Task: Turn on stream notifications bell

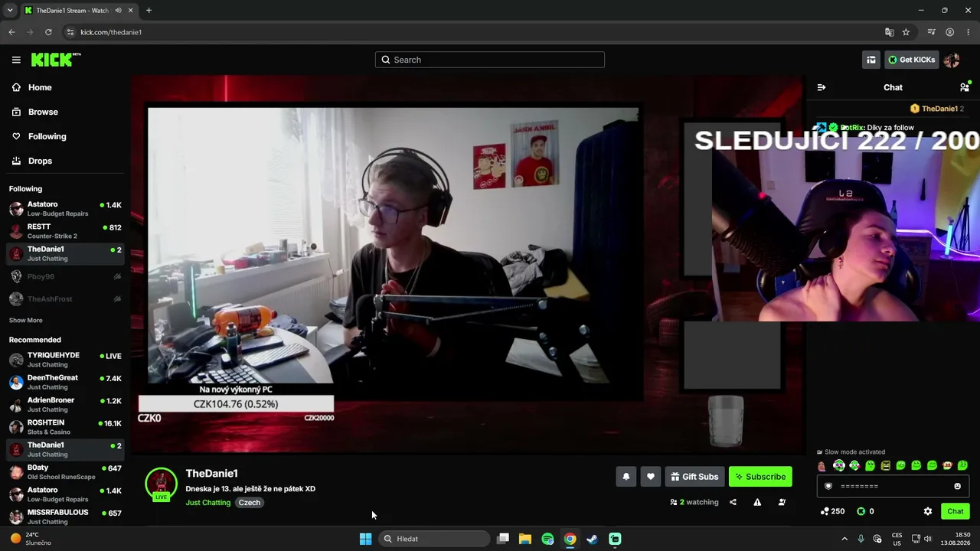Action: point(626,477)
